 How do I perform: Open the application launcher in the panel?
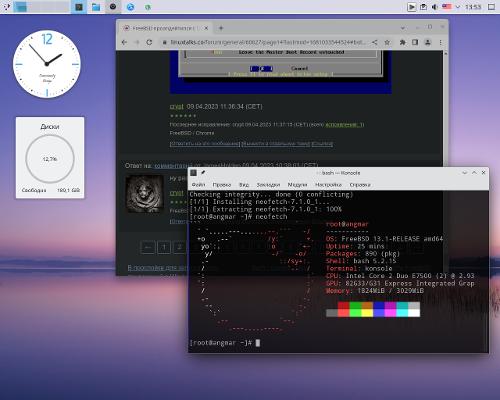pyautogui.click(x=6, y=7)
